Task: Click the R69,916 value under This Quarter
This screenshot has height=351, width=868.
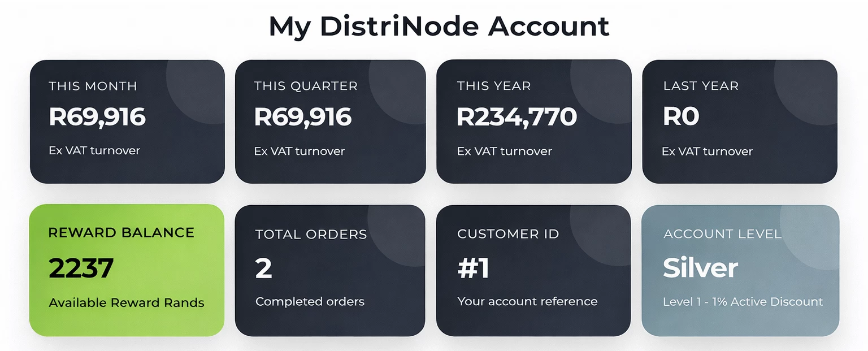Action: click(303, 117)
